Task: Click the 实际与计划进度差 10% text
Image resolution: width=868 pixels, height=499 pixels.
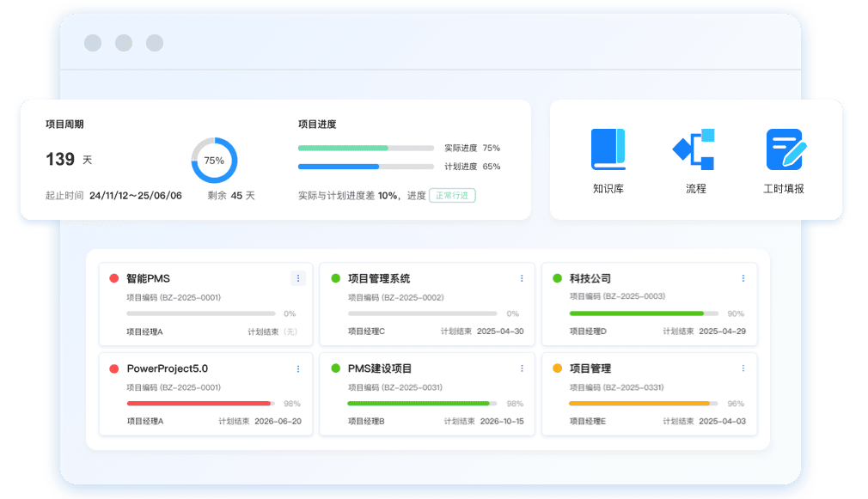Action: (349, 195)
